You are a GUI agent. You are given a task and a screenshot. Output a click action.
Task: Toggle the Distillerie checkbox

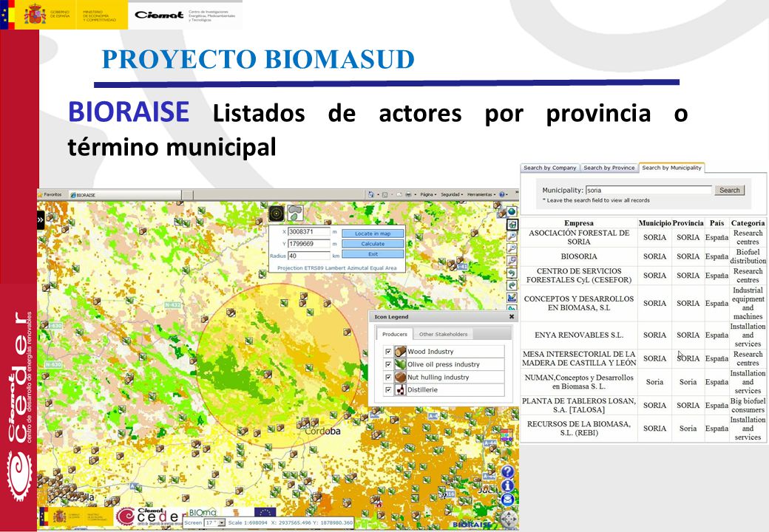(388, 390)
